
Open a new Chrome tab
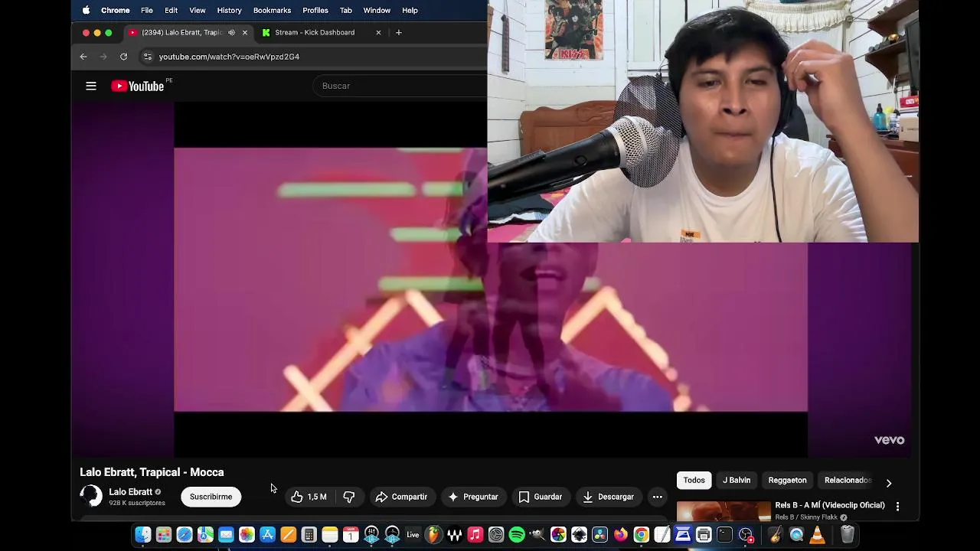click(x=398, y=32)
